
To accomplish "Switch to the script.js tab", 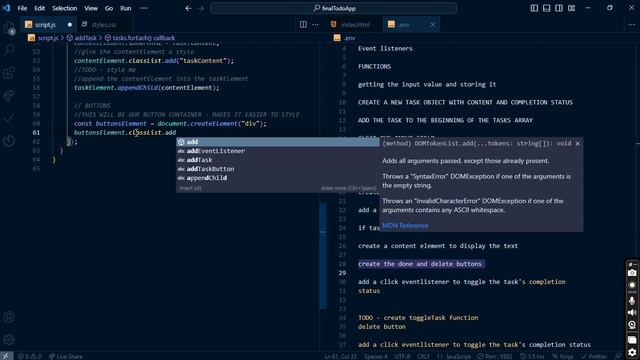I will [x=45, y=24].
